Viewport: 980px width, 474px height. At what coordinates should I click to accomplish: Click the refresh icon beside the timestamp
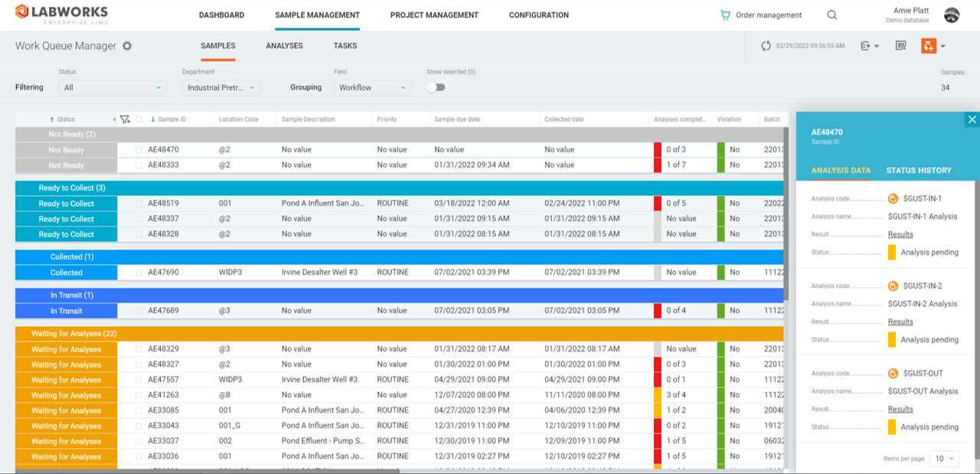(766, 46)
